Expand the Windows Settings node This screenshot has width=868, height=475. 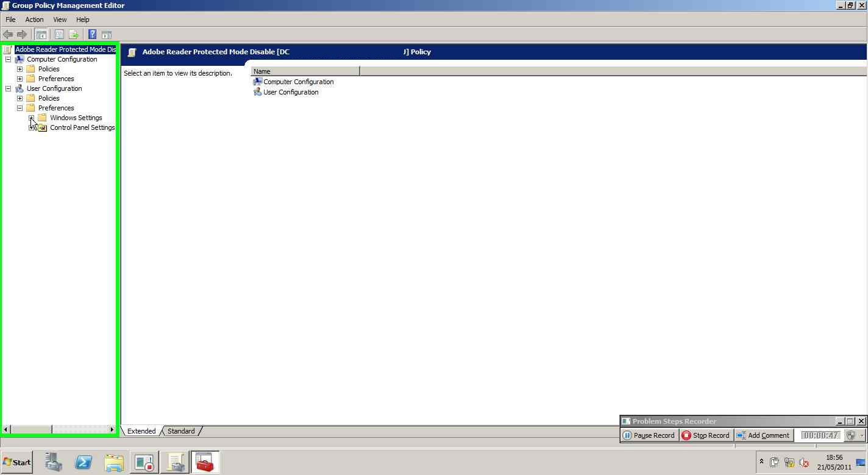(x=32, y=118)
